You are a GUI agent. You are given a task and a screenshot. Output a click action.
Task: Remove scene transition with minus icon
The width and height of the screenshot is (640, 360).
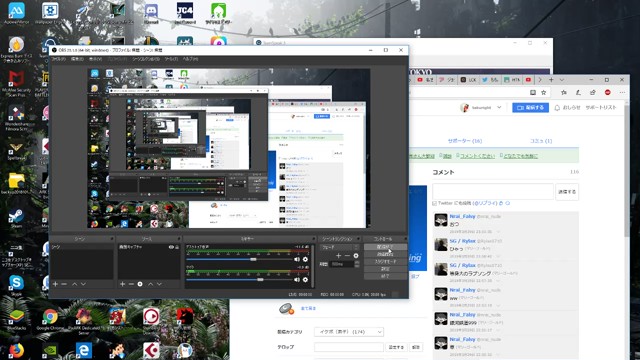click(347, 256)
